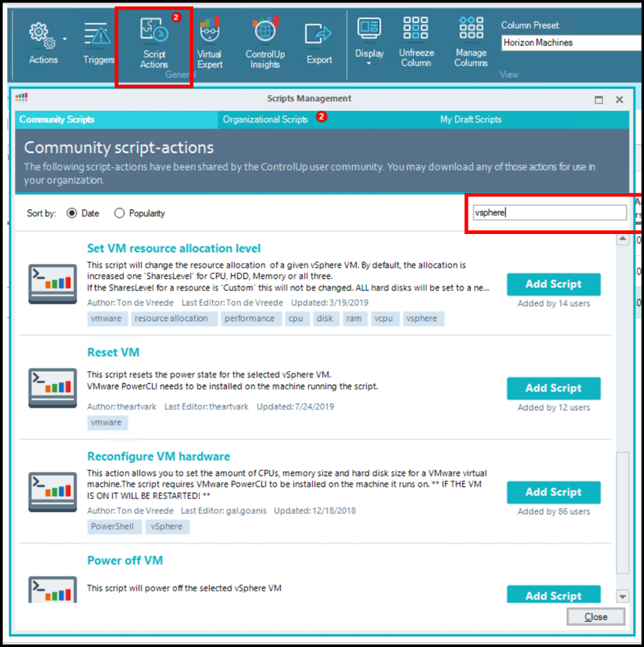The height and width of the screenshot is (647, 644).
Task: Click the Reset VM script thumbnail icon
Action: click(52, 388)
